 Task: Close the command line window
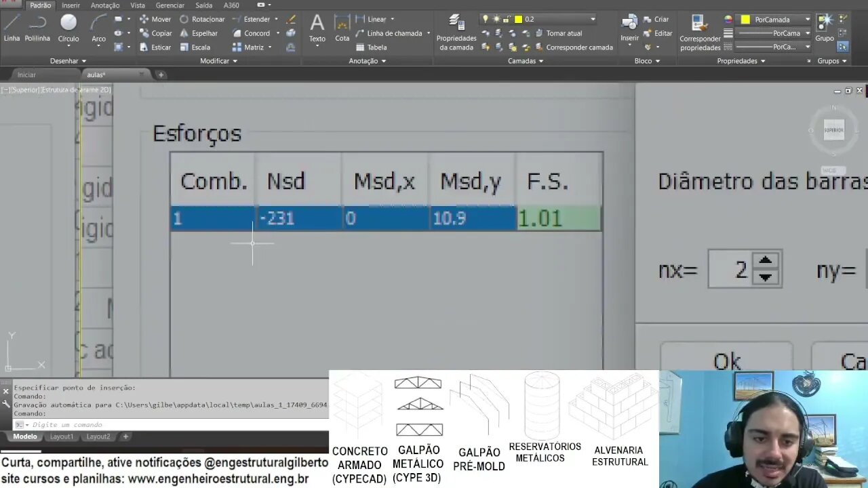[x=6, y=391]
